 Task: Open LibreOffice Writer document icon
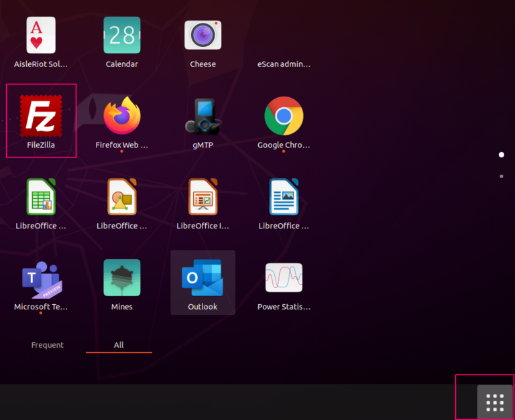pos(284,196)
